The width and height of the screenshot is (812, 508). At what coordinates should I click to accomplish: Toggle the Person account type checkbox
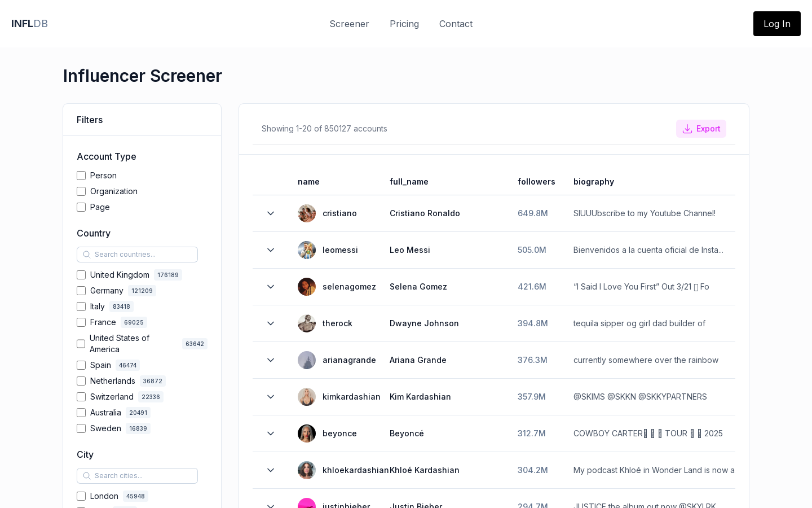[x=81, y=176]
